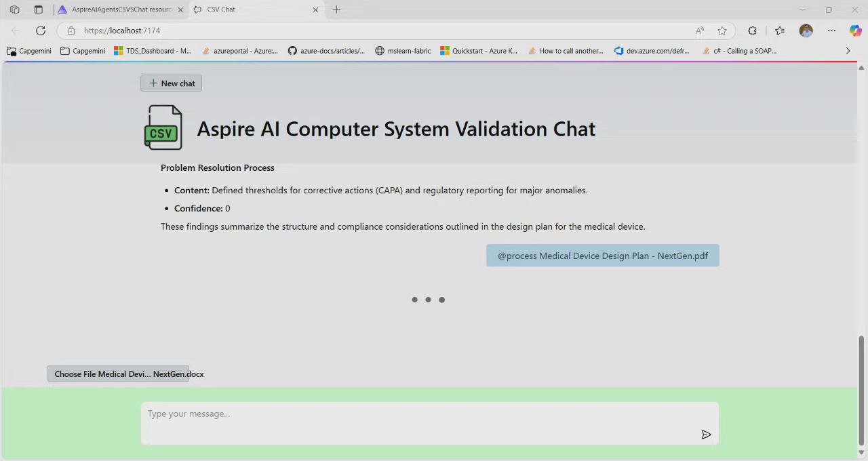Refresh the current browser page
The image size is (868, 461).
pos(41,31)
